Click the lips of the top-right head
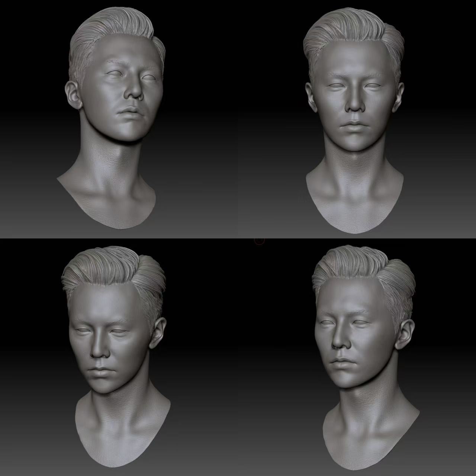The height and width of the screenshot is (476, 476). [x=354, y=125]
